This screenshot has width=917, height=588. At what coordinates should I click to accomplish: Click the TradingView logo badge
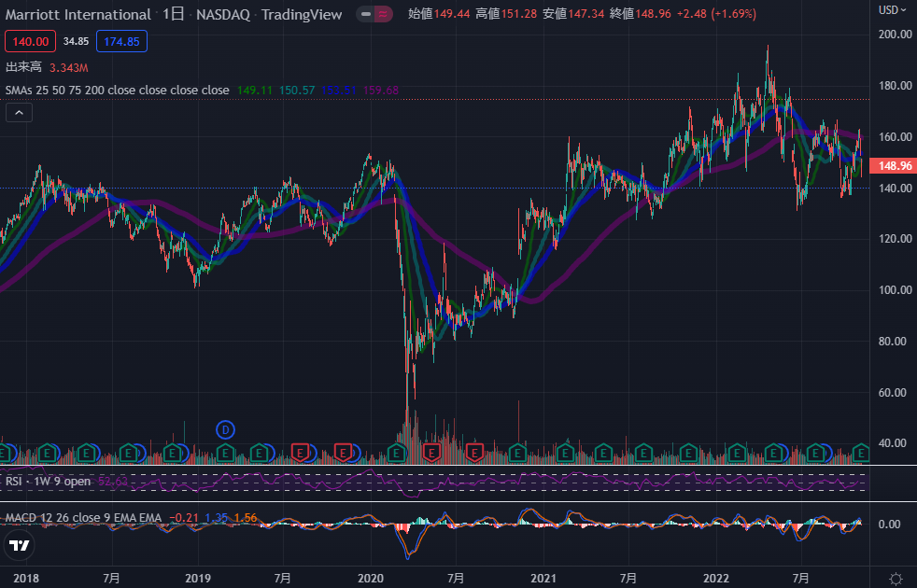[20, 545]
